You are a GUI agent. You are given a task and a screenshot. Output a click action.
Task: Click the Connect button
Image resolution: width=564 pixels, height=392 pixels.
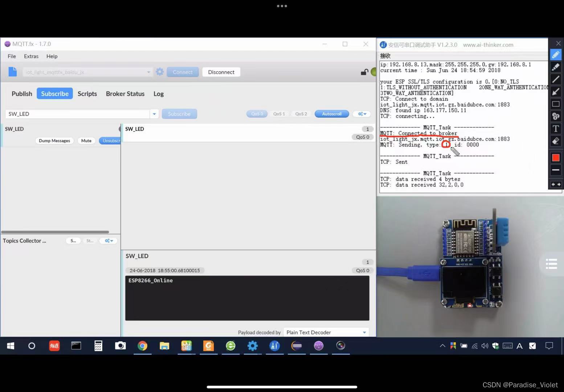(x=183, y=72)
